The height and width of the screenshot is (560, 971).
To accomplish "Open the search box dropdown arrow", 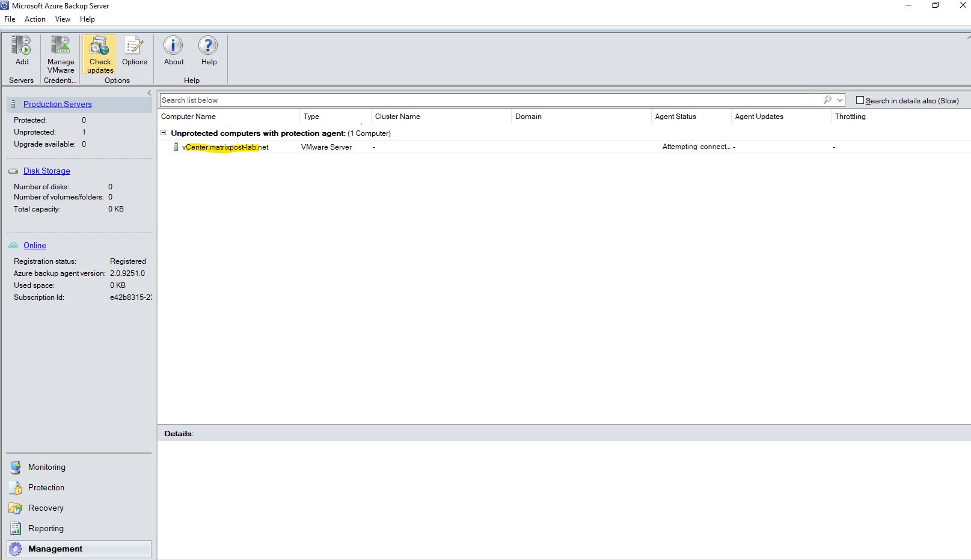I will 840,100.
